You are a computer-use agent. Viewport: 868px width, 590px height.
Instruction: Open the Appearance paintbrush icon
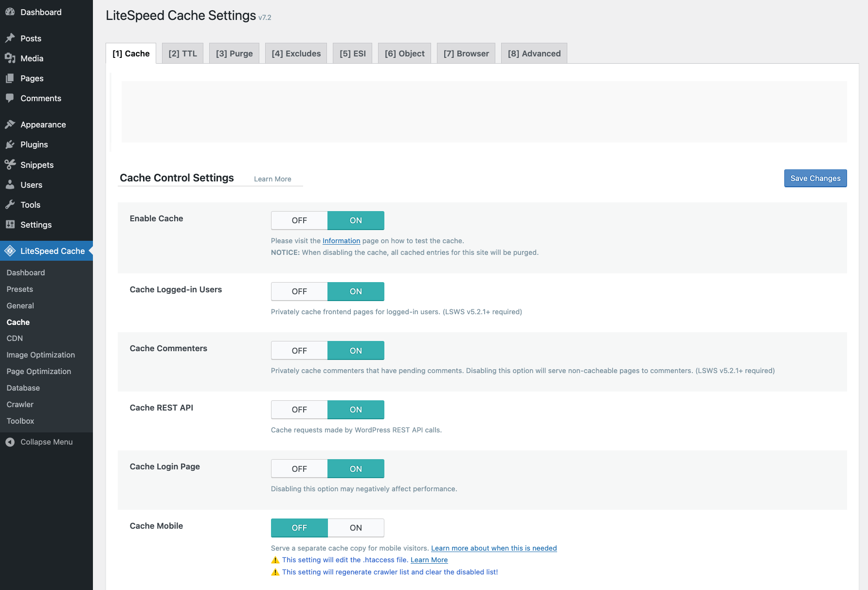(x=10, y=124)
